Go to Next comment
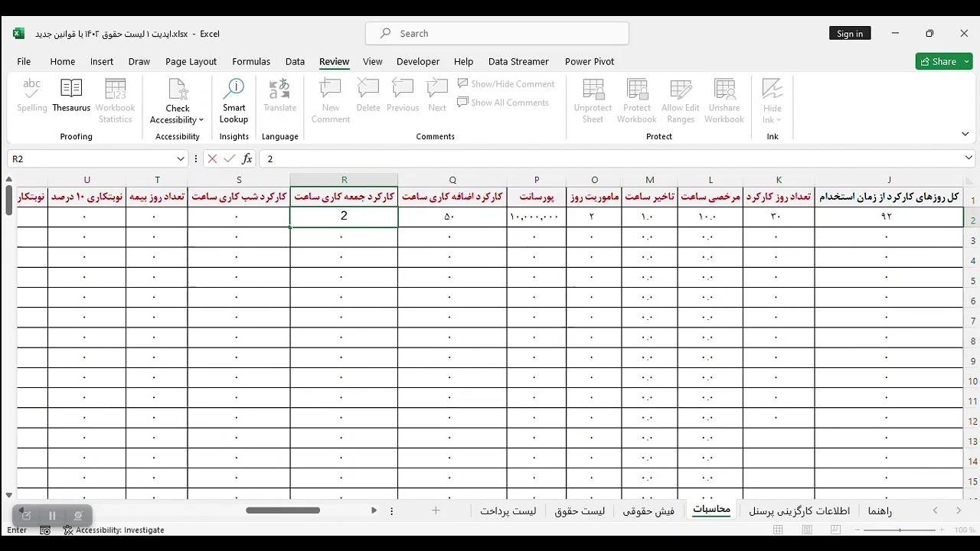The image size is (980, 551). pyautogui.click(x=437, y=96)
